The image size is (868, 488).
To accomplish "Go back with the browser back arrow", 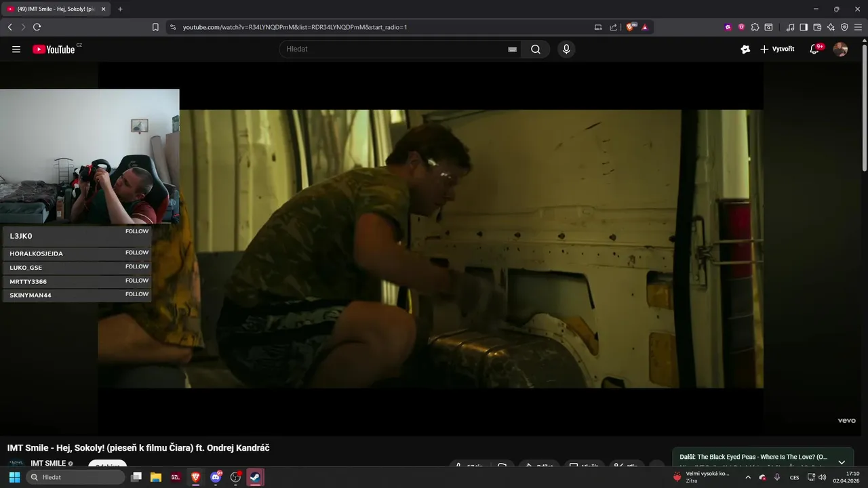I will tap(9, 27).
